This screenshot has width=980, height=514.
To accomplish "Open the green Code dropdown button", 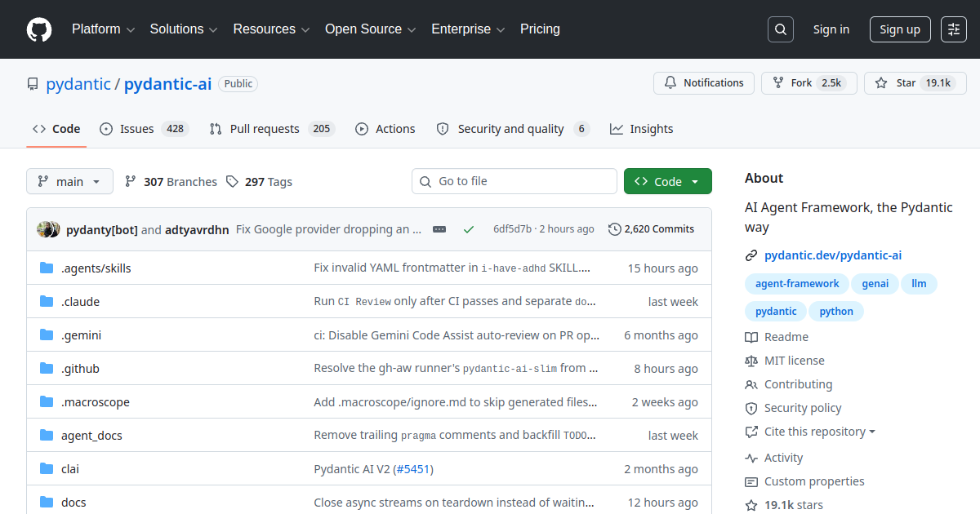I will 668,181.
